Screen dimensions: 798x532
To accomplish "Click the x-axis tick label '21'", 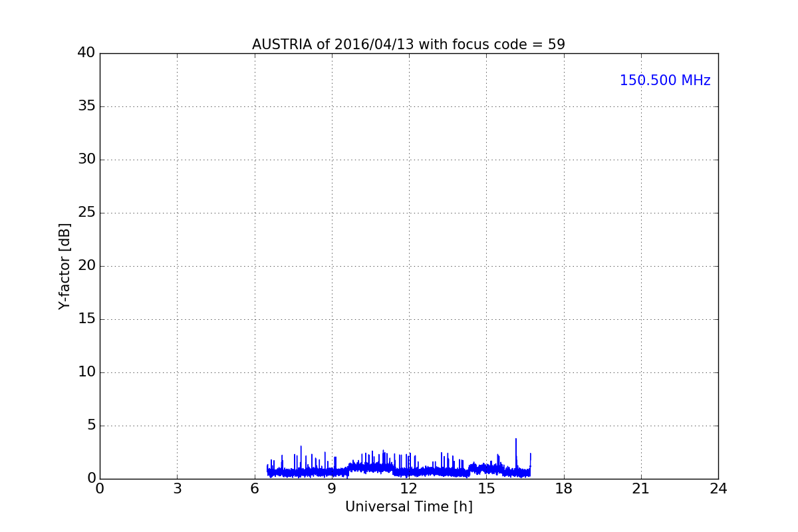I will tap(641, 489).
